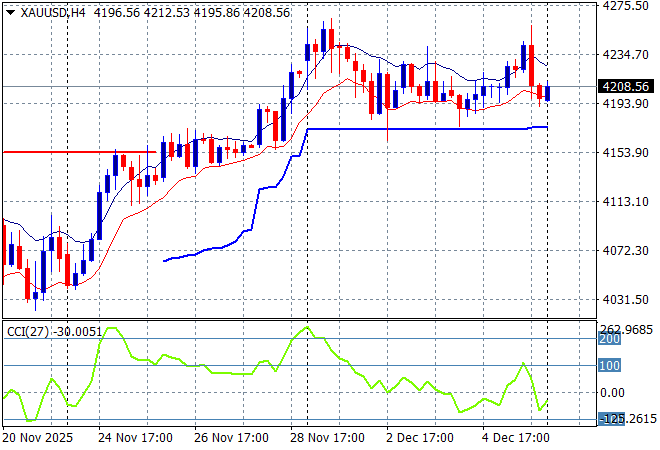This screenshot has width=660, height=450.
Task: Click the 4072.30 price axis label
Action: [628, 250]
